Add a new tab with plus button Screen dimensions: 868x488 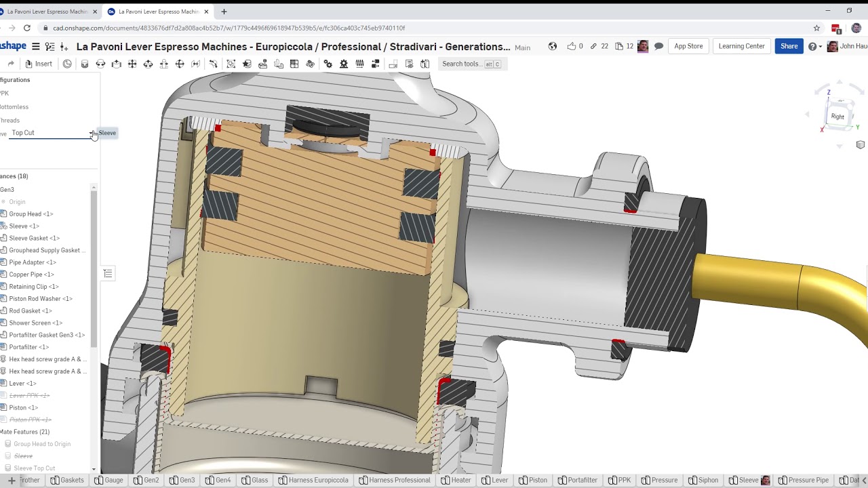[x=12, y=481]
